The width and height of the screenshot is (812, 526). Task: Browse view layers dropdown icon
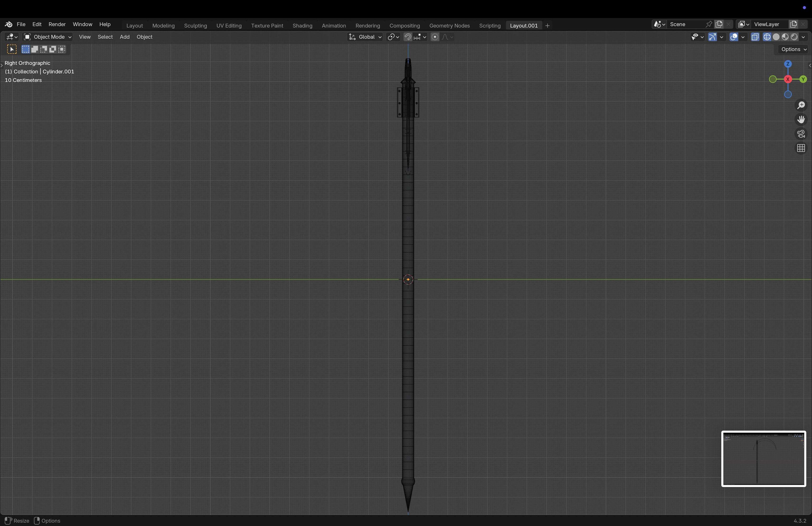pos(743,24)
